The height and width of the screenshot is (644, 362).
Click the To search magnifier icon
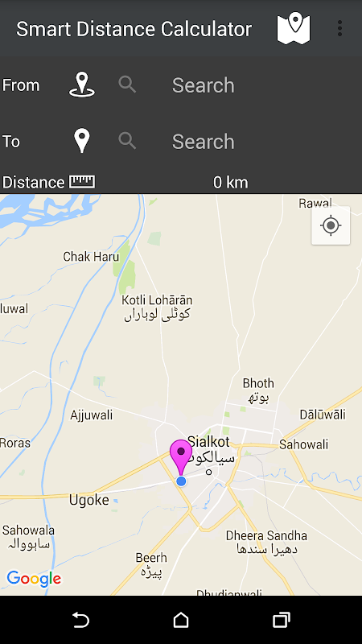(x=127, y=141)
